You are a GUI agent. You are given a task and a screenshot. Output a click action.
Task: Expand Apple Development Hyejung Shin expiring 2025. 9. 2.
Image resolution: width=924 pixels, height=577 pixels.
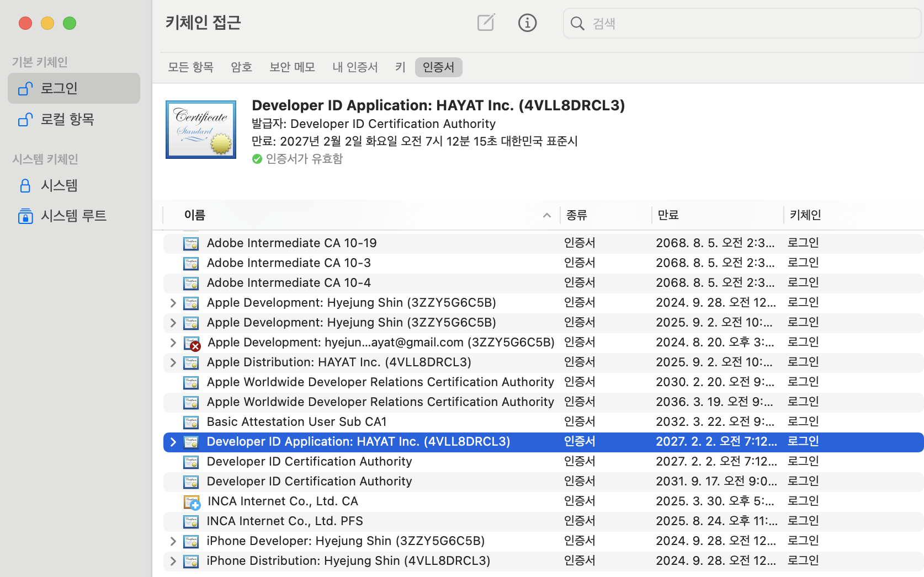[x=173, y=323]
